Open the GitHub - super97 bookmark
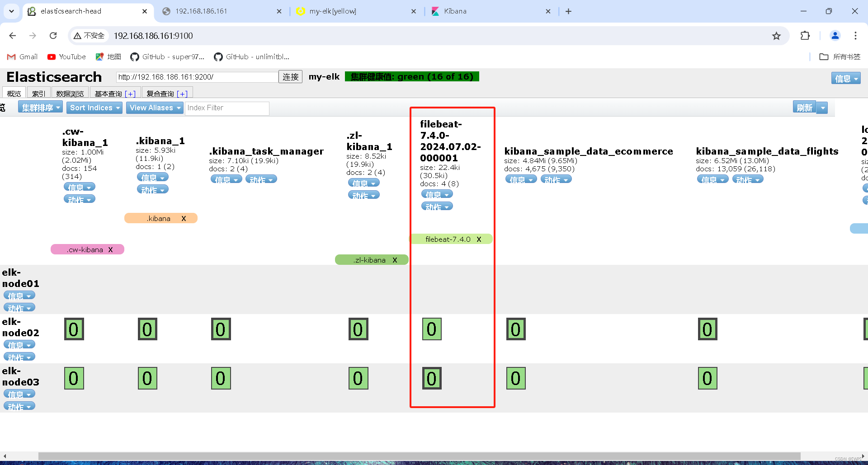 pos(167,57)
